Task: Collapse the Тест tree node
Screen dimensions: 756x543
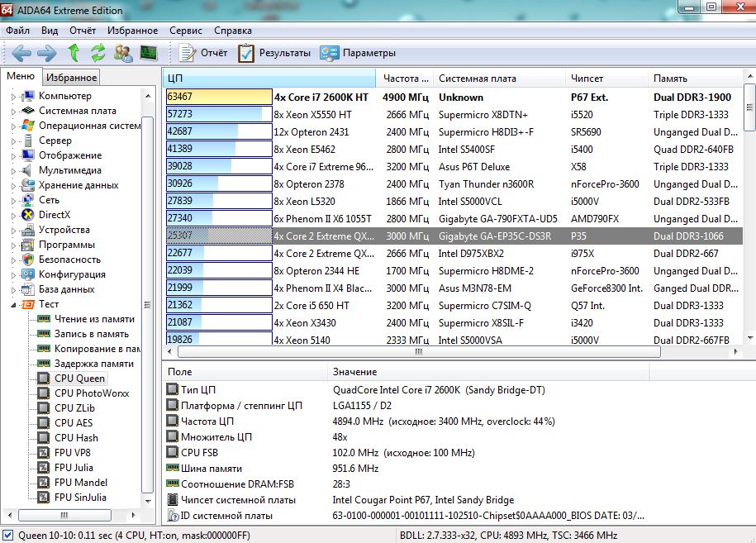Action: [13, 304]
